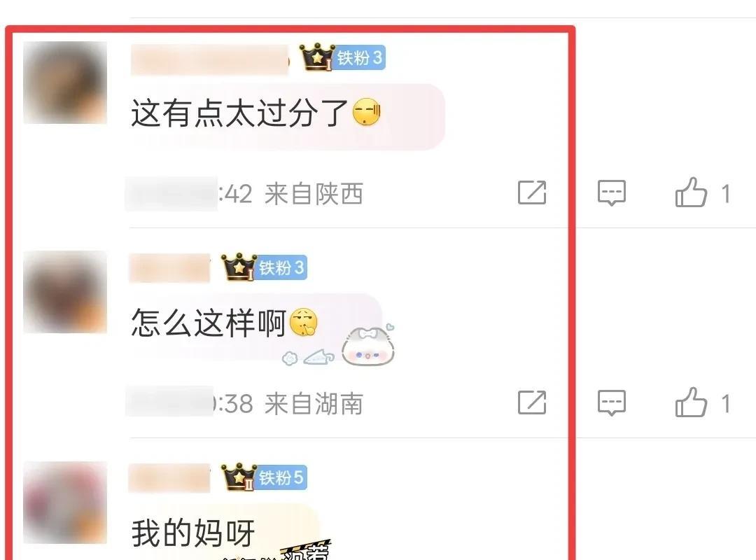Click first commenter's blurred username

tap(210, 59)
